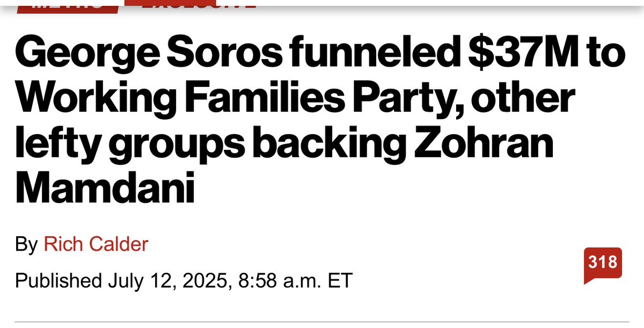
Task: Click the horizontal divider below the byline
Action: tap(322, 322)
